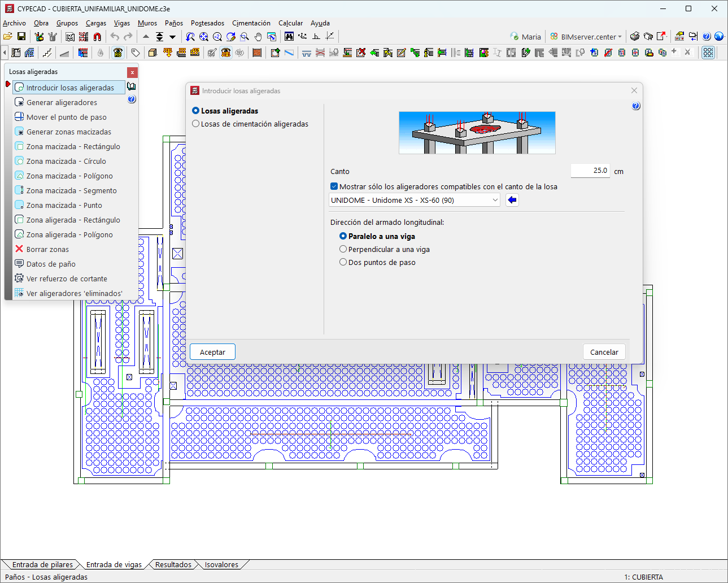Open the UNIDOME aligerador type dropdown
Viewport: 728px width, 583px height.
(415, 200)
